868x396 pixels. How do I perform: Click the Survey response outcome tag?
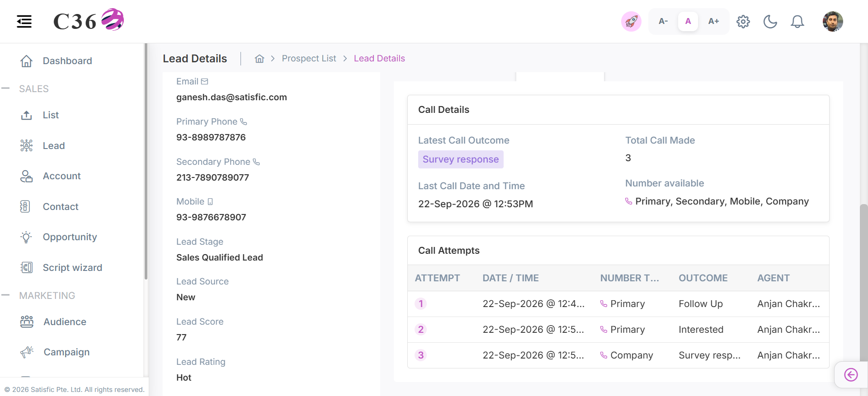coord(461,159)
